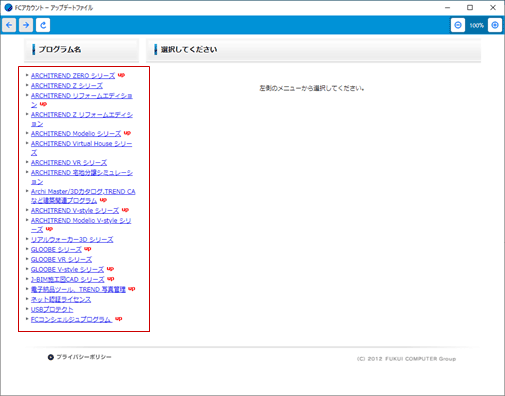The image size is (505, 396).
Task: Open ARCHITREND VR シリーズ link
Action: [x=69, y=163]
